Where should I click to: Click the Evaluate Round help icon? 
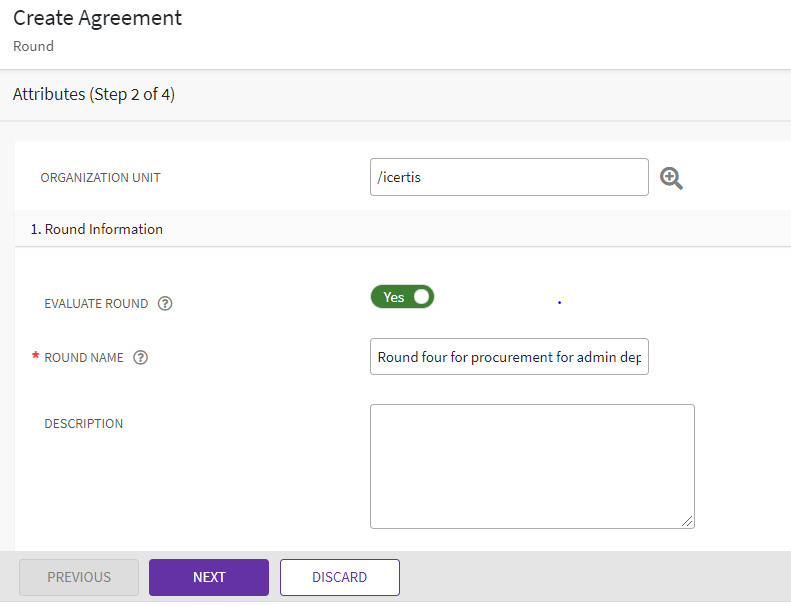(x=165, y=304)
